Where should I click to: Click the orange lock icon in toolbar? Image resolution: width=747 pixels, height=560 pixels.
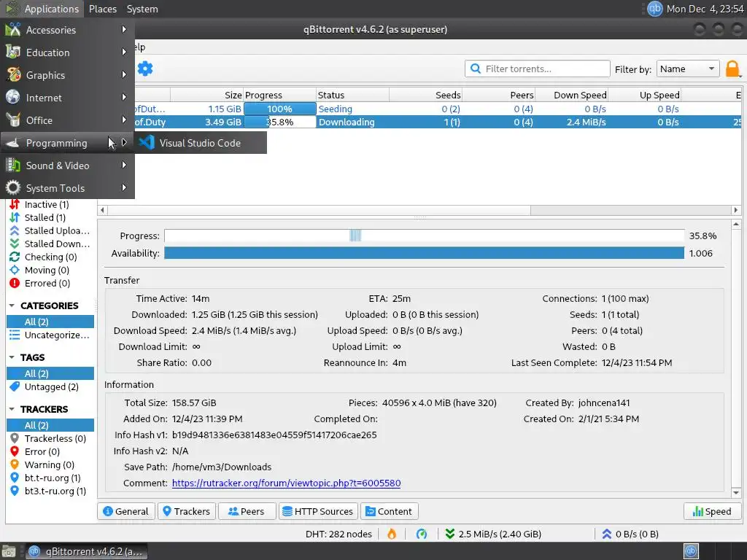(732, 69)
